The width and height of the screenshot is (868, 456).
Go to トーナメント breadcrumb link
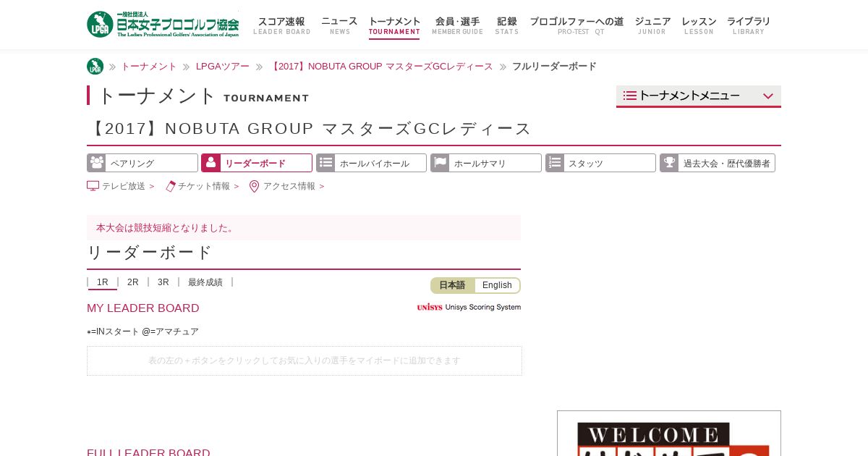click(148, 67)
